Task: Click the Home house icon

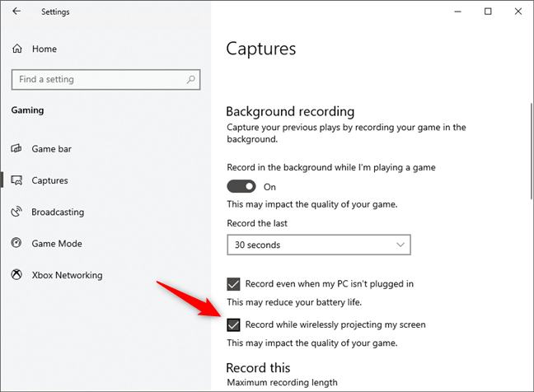Action: [x=17, y=49]
